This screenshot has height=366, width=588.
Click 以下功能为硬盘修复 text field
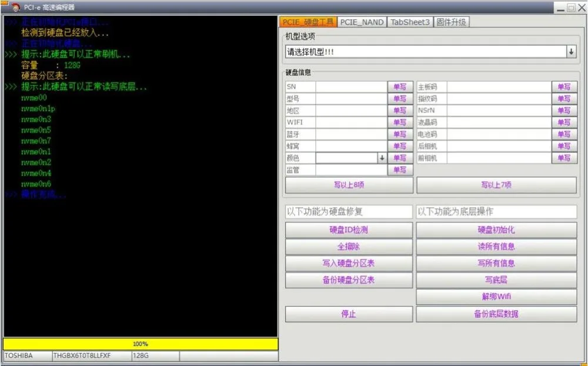tap(349, 212)
